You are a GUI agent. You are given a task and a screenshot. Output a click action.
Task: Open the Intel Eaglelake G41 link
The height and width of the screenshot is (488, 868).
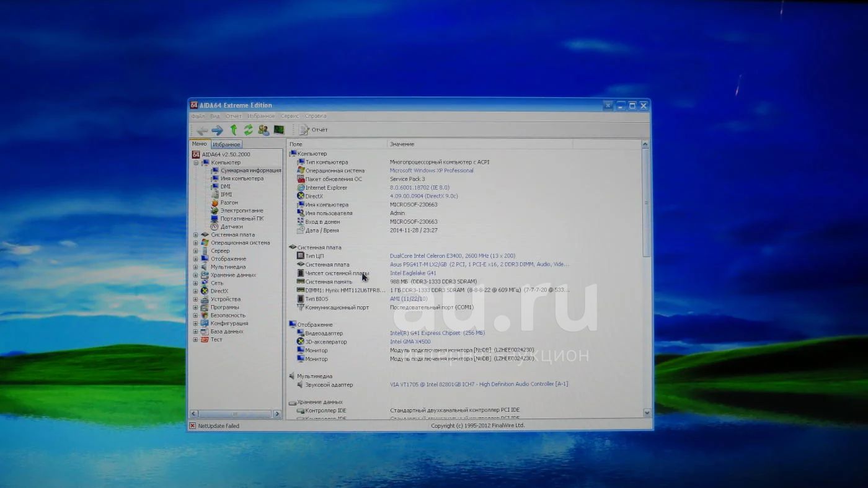click(x=413, y=273)
